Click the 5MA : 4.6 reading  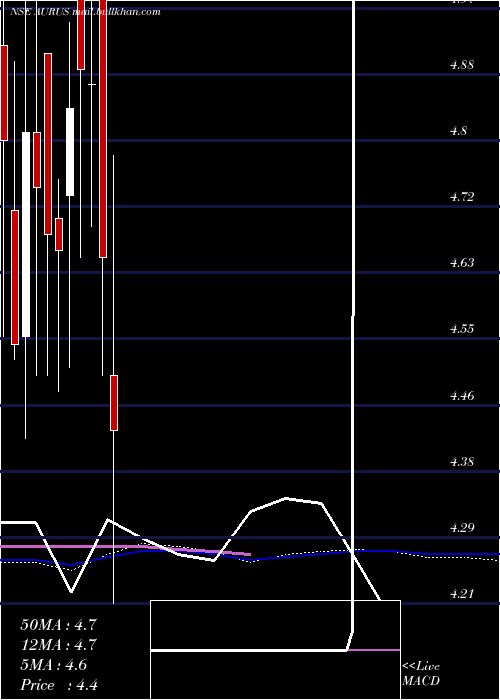click(54, 665)
